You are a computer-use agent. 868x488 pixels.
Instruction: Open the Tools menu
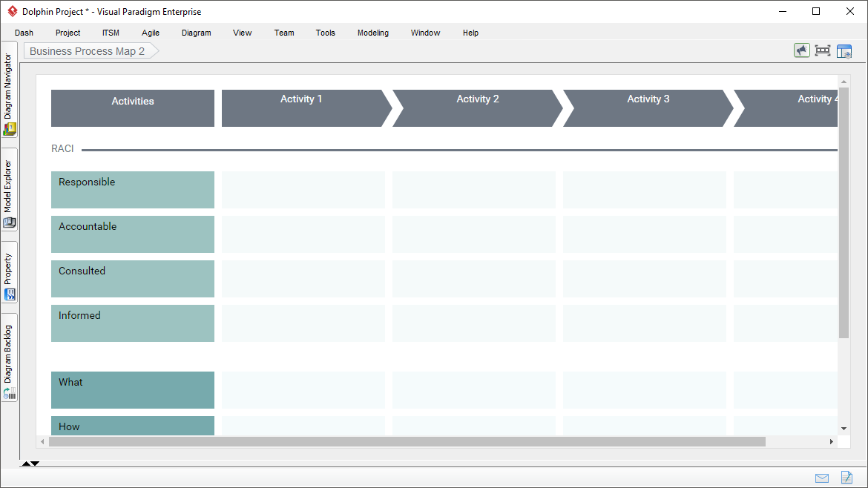(x=326, y=33)
